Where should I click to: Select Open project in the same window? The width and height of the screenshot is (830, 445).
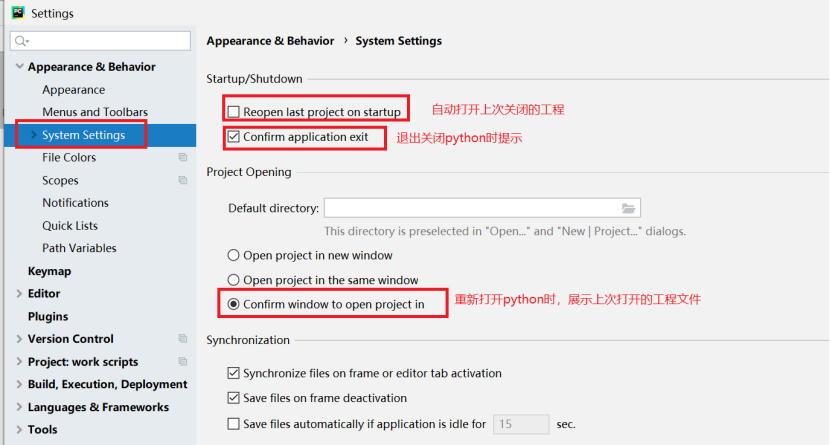[233, 280]
